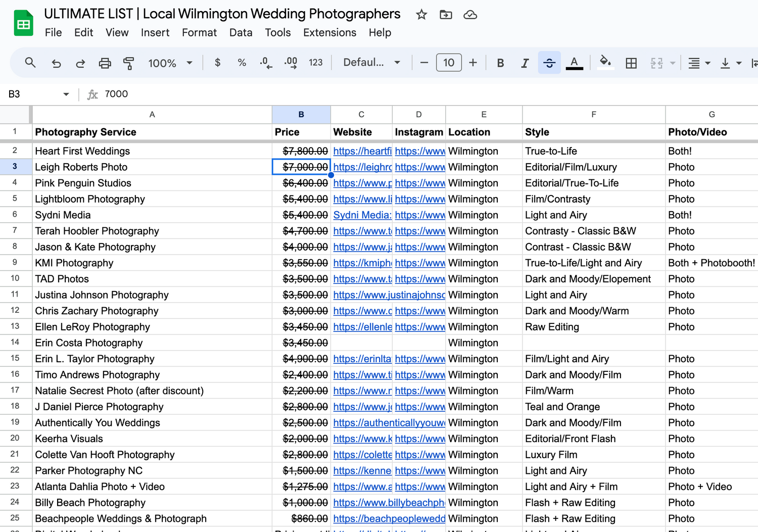Open Leigh Roberts Instagram link
The image size is (758, 532).
[x=420, y=167]
